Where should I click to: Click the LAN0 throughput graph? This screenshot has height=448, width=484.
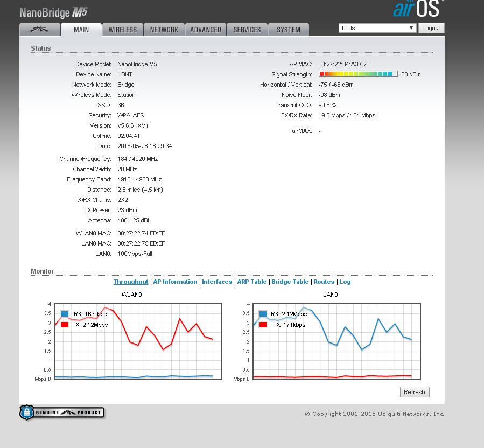[336, 341]
